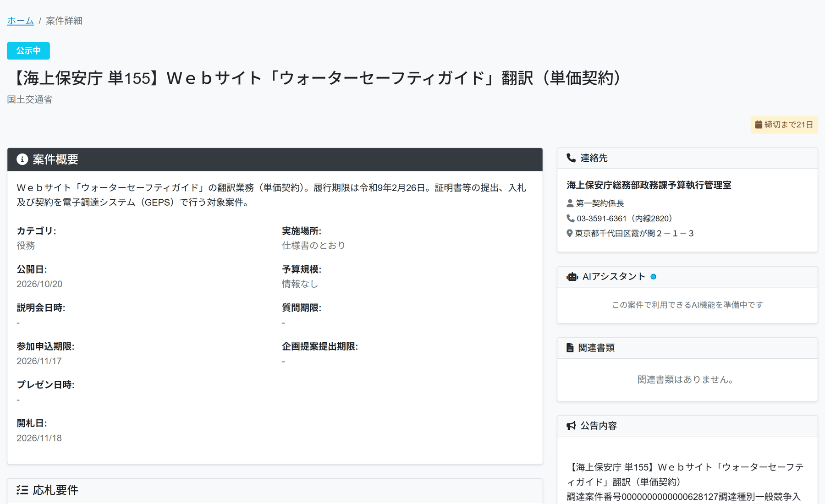Click the phone icon beside 連絡先 header

(571, 158)
